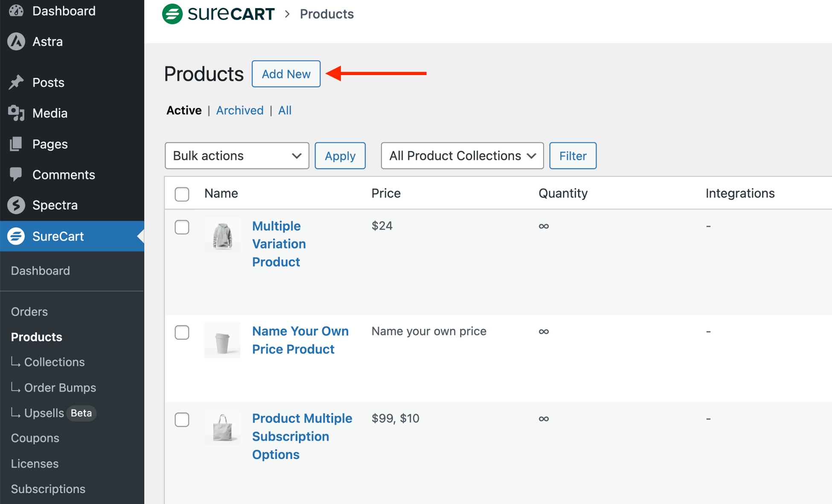Open Upsells Beta submenu item
The height and width of the screenshot is (504, 832).
click(x=53, y=413)
